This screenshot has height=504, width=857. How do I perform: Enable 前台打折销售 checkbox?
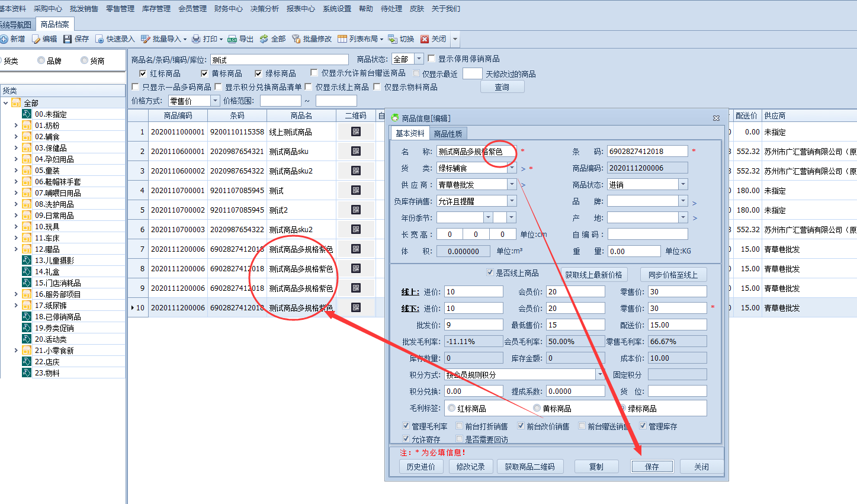pos(460,426)
